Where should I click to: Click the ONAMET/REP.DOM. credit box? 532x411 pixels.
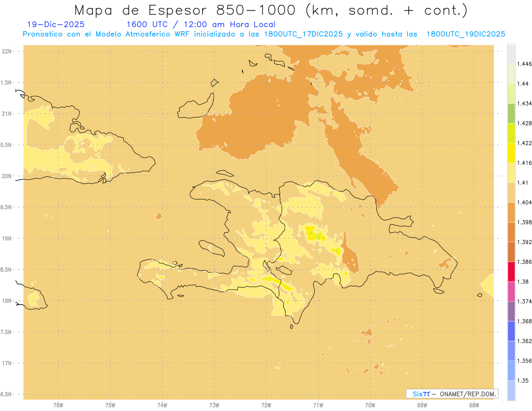pos(452,394)
